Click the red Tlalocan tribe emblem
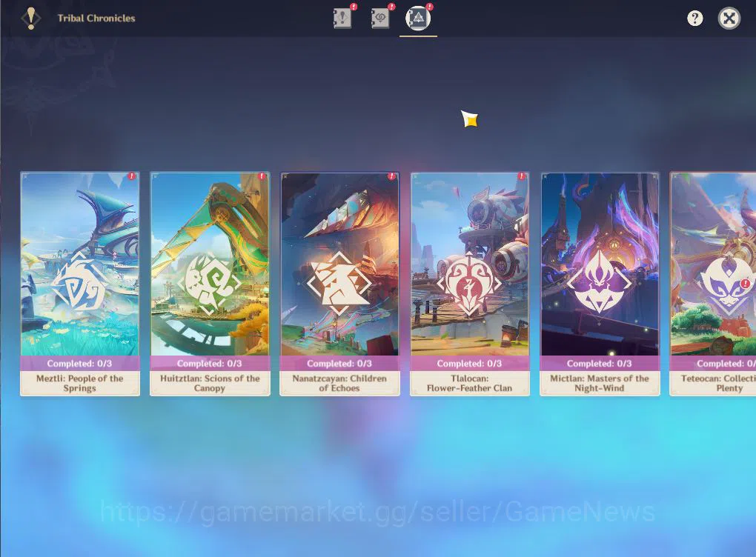 [469, 284]
